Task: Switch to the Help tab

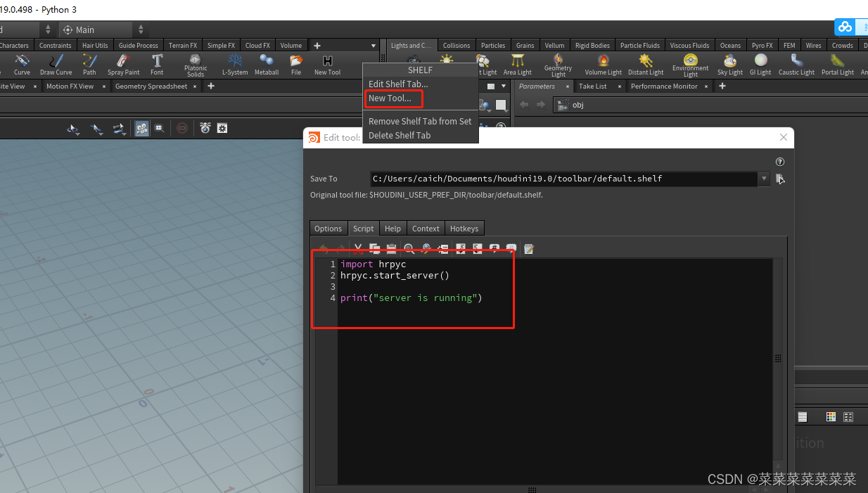Action: pos(393,229)
